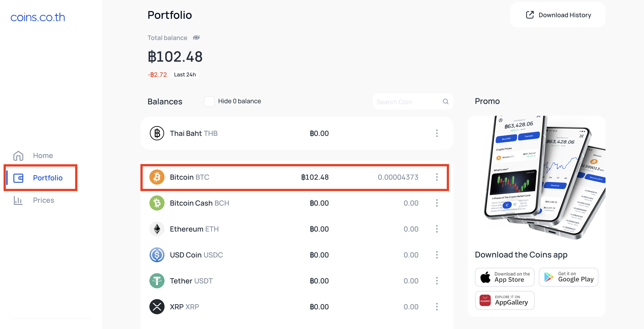
Task: Select the Thai Baht THB label
Action: [193, 133]
